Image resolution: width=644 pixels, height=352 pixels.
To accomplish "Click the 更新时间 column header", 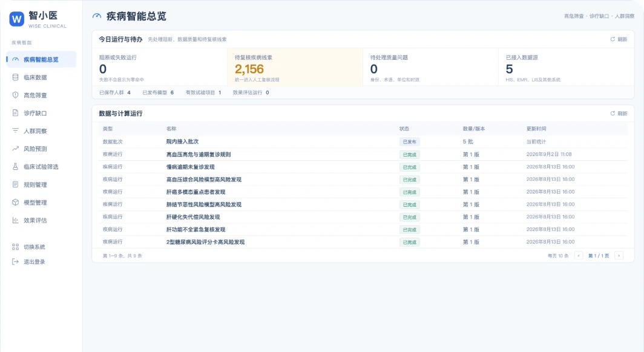I will coord(536,129).
